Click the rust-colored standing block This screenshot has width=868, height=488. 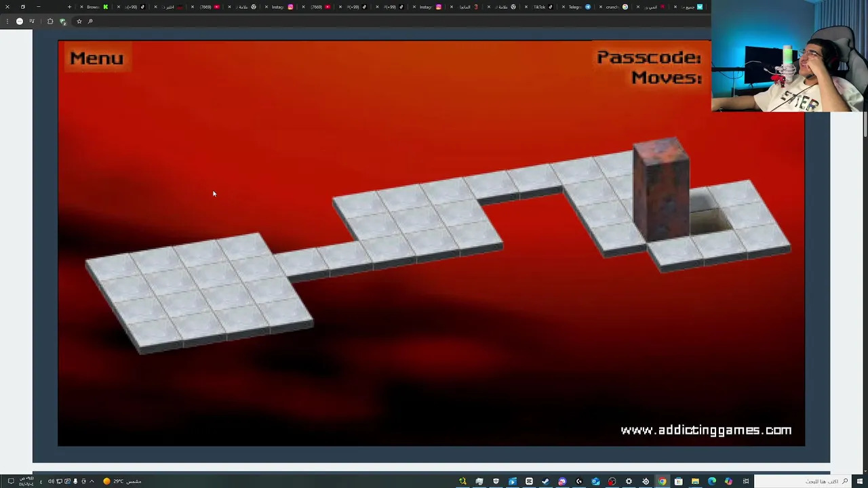point(661,190)
